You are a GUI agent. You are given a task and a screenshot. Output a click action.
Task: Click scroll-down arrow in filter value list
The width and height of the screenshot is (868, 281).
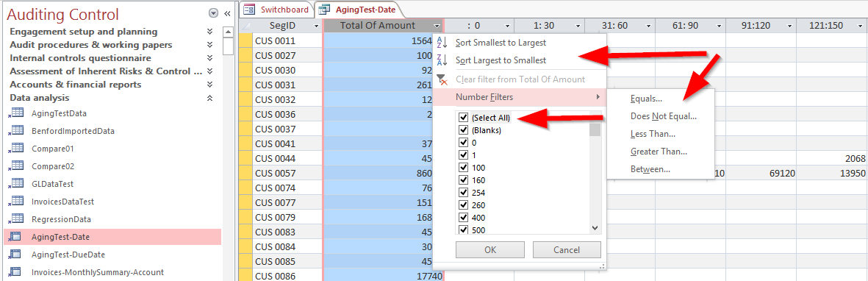[x=595, y=228]
